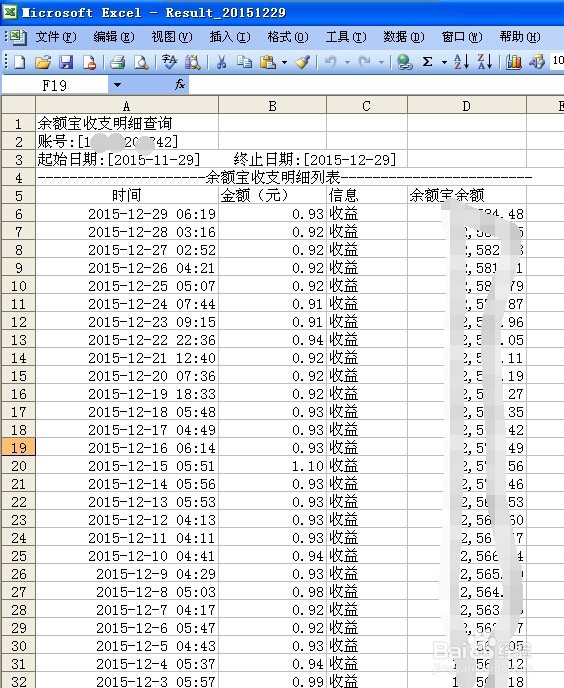The width and height of the screenshot is (564, 688).
Task: Click the 金额（元） header cell
Action: click(x=273, y=196)
